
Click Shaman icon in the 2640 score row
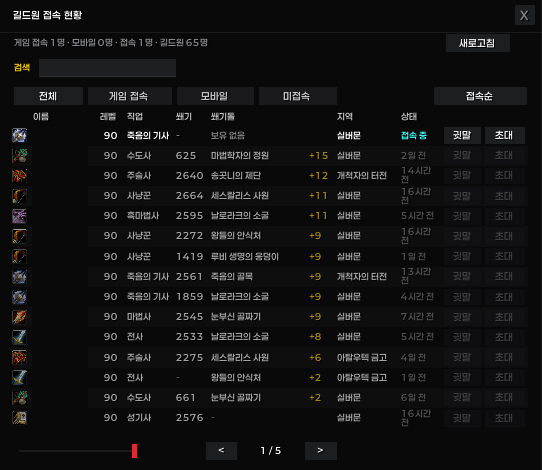click(19, 176)
